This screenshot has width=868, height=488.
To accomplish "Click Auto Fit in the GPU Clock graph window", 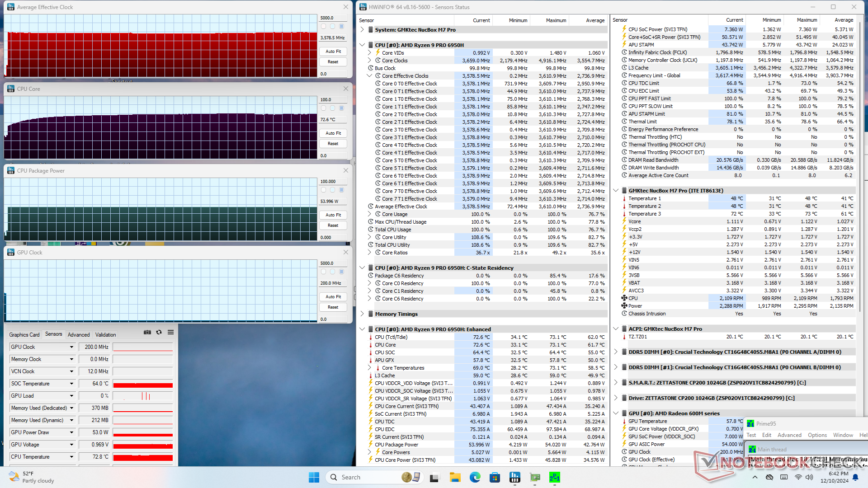I will pos(333,297).
